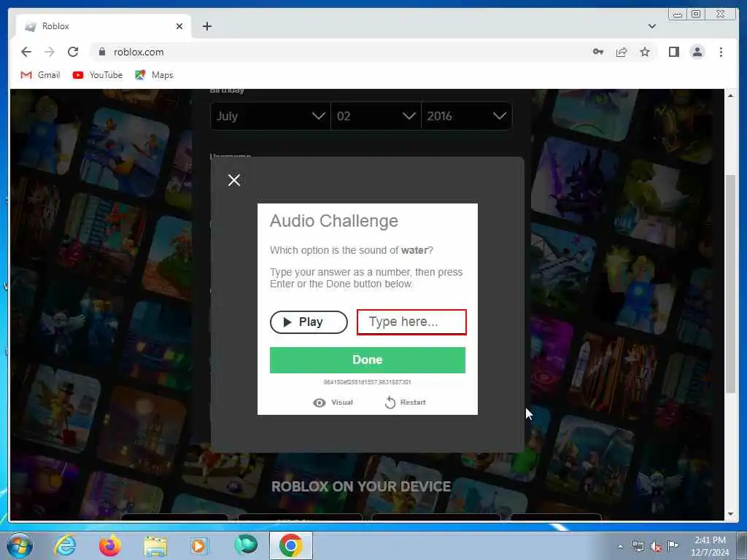The image size is (747, 560).
Task: Close the Roblox tab
Action: click(179, 26)
